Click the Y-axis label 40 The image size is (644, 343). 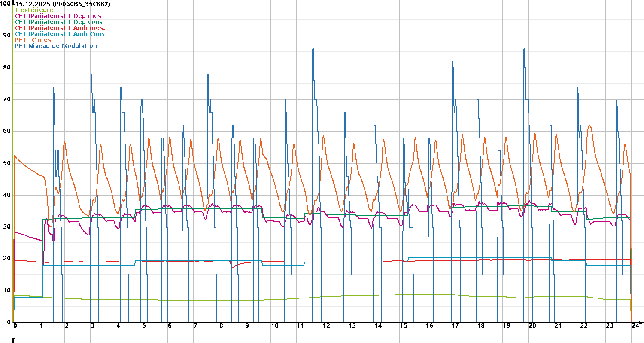(7, 195)
